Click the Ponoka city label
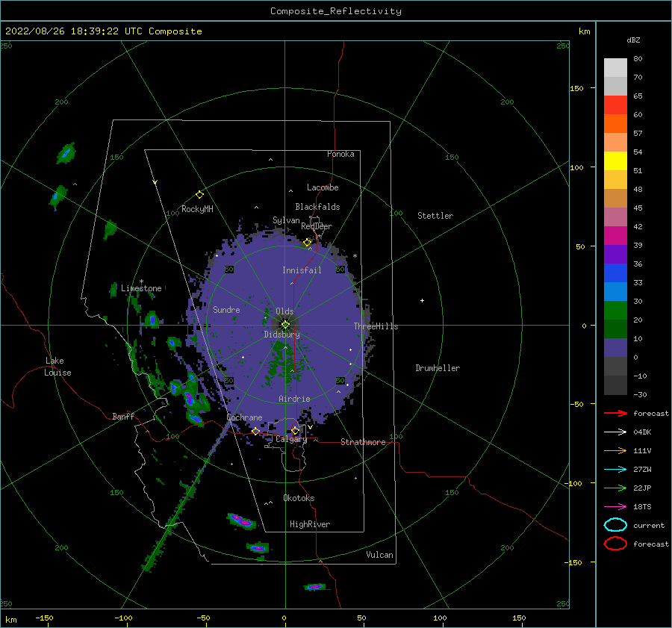This screenshot has height=628, width=672. (x=340, y=154)
